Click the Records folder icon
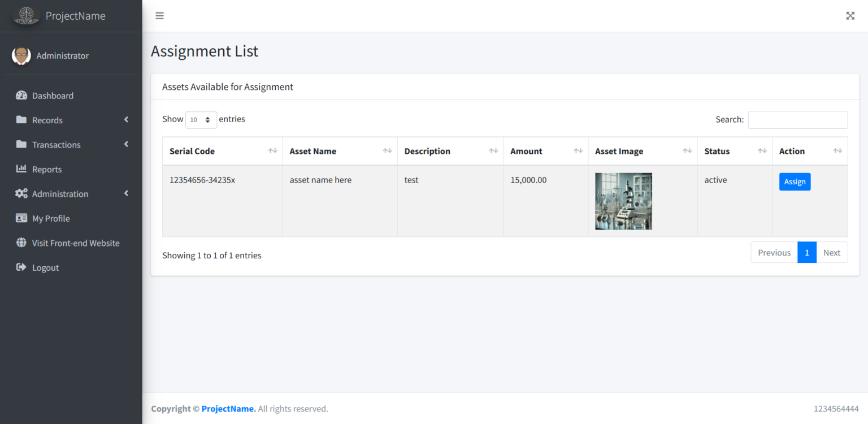The image size is (868, 424). 21,120
